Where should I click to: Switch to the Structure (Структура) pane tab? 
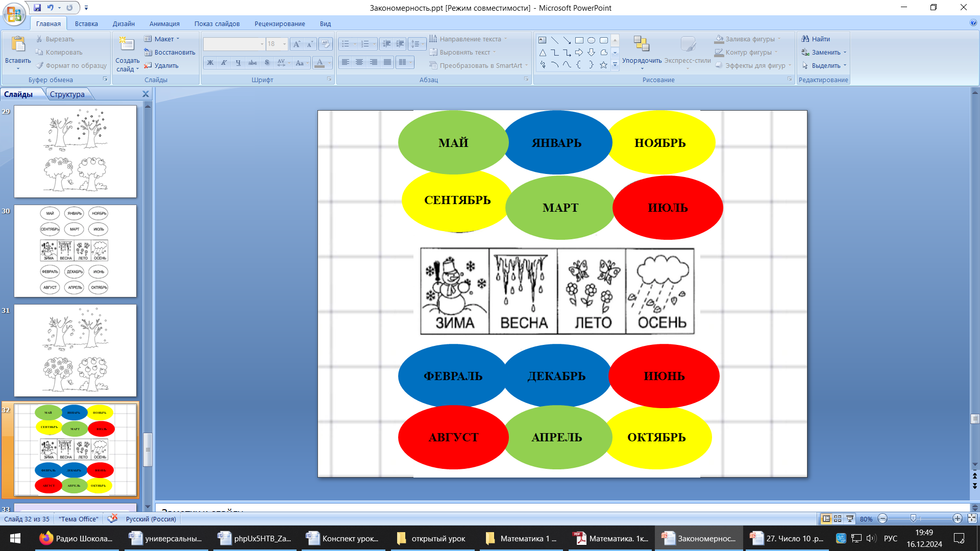tap(67, 94)
